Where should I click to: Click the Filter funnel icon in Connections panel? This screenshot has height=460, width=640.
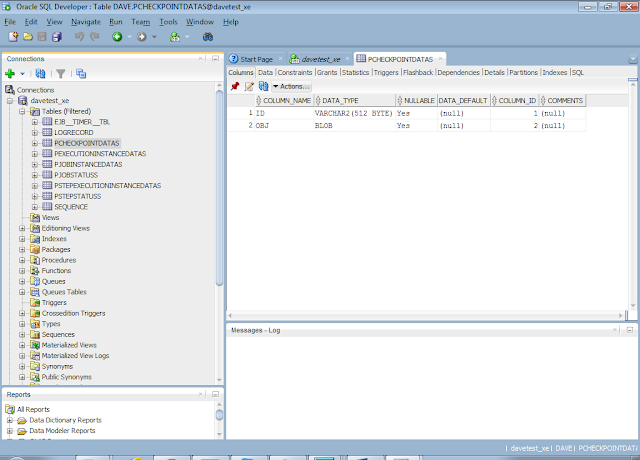click(60, 73)
